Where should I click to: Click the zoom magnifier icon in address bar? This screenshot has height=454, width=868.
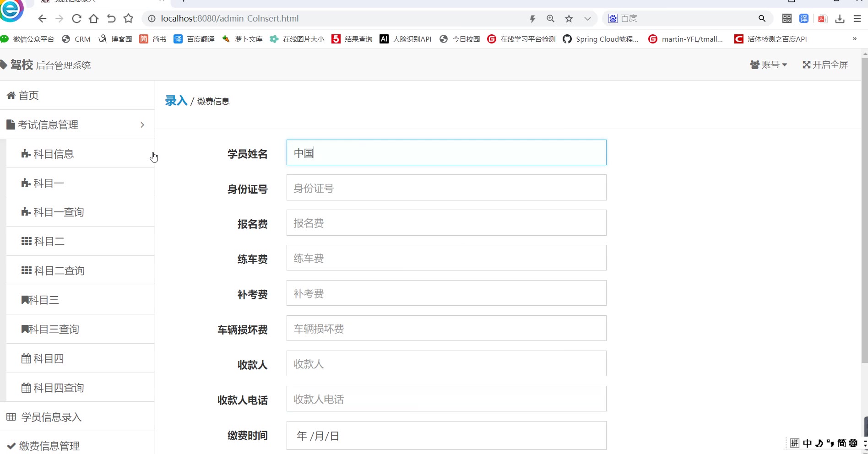550,19
